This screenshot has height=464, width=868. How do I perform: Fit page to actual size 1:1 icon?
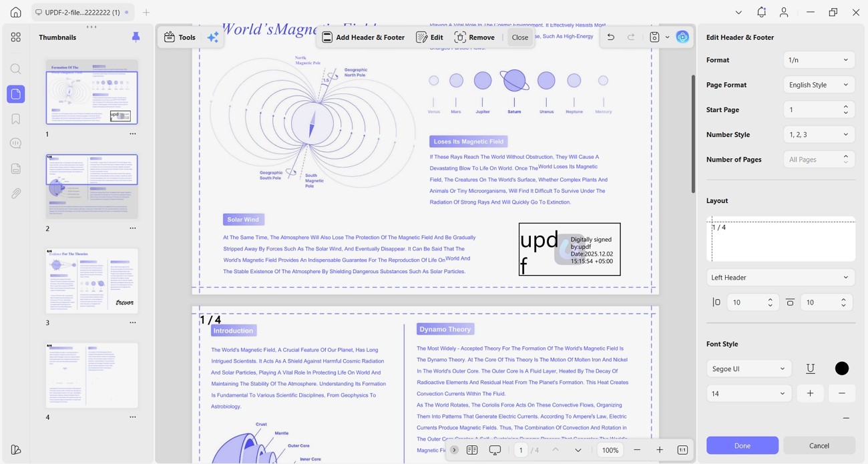click(x=682, y=450)
